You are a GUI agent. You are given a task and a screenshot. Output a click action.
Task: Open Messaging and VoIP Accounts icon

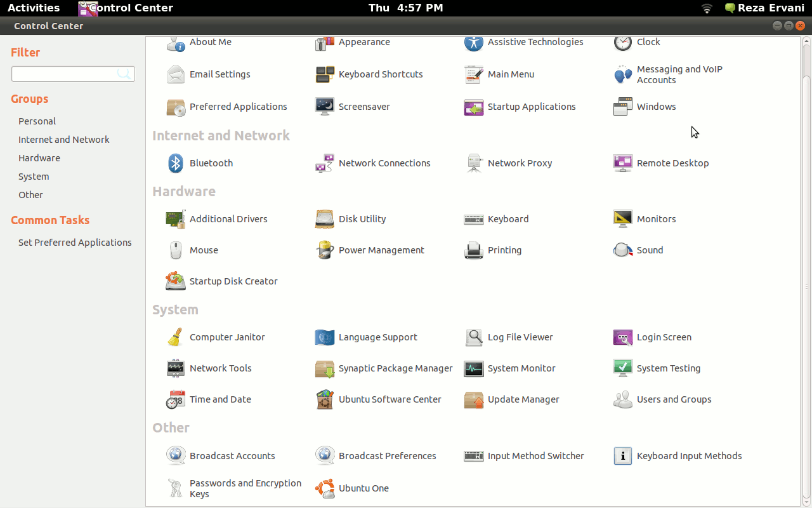tap(623, 74)
